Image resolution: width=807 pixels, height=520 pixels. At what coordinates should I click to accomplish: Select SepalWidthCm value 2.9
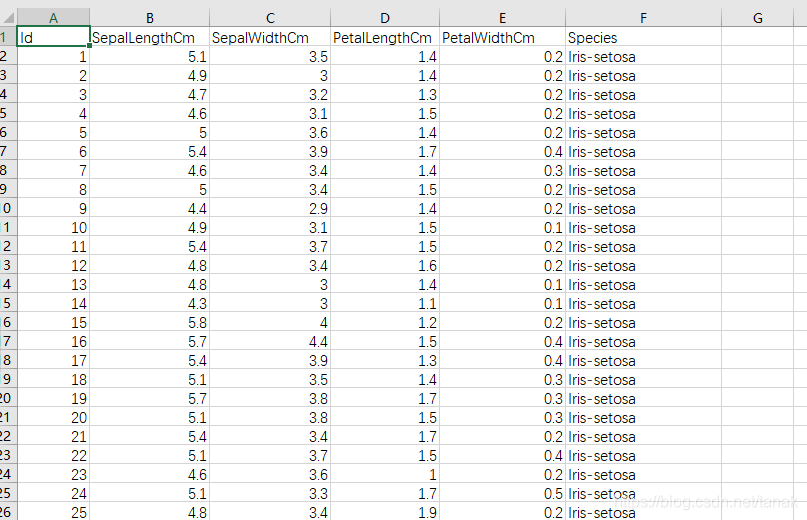270,208
